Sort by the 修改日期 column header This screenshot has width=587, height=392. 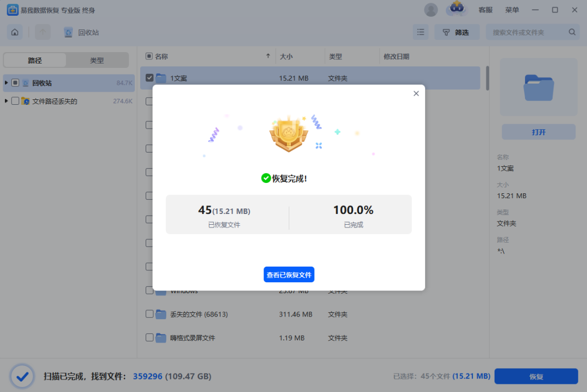(396, 56)
